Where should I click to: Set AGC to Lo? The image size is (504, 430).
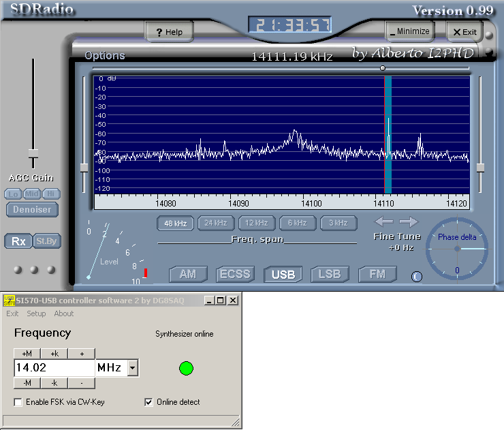coord(13,194)
